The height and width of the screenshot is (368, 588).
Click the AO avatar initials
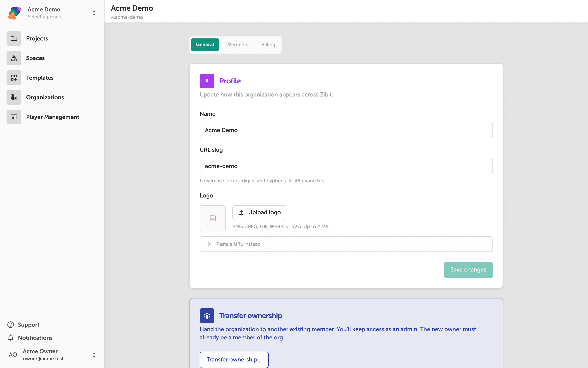tap(13, 355)
